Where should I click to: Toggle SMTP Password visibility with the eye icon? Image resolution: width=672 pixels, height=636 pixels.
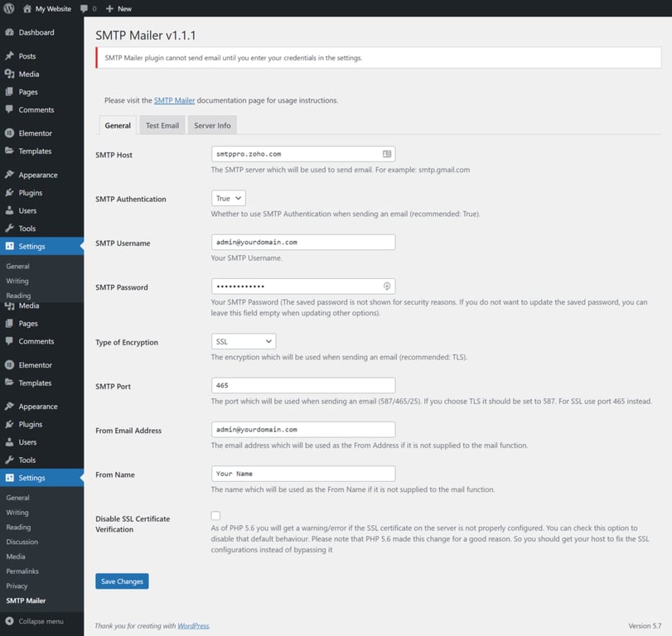[x=386, y=285]
